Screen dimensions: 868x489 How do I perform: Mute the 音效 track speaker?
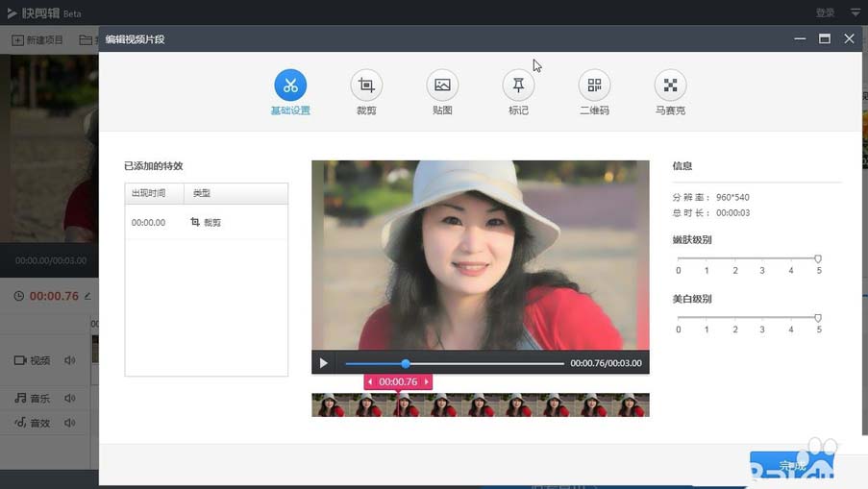coord(70,423)
